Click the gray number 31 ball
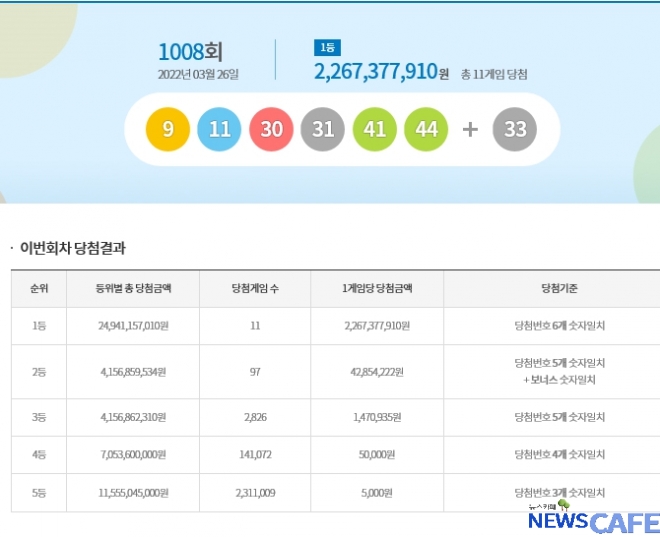The height and width of the screenshot is (537, 660). point(323,130)
